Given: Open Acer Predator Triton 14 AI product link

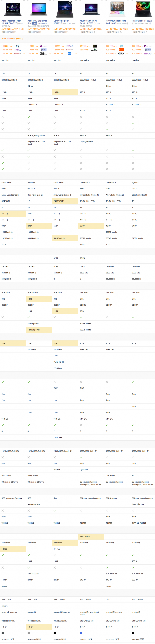Looking at the screenshot, I should [x=11, y=22].
